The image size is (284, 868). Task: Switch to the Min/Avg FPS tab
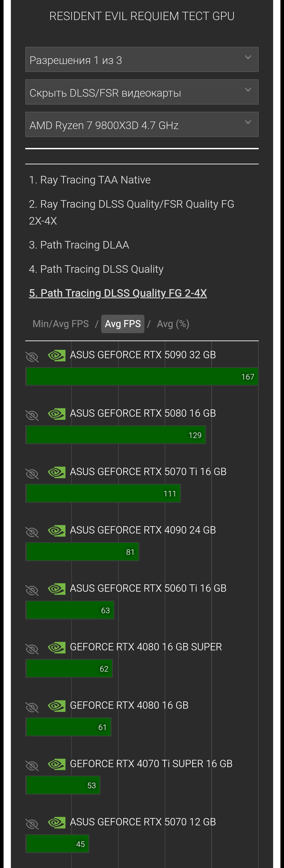point(61,324)
